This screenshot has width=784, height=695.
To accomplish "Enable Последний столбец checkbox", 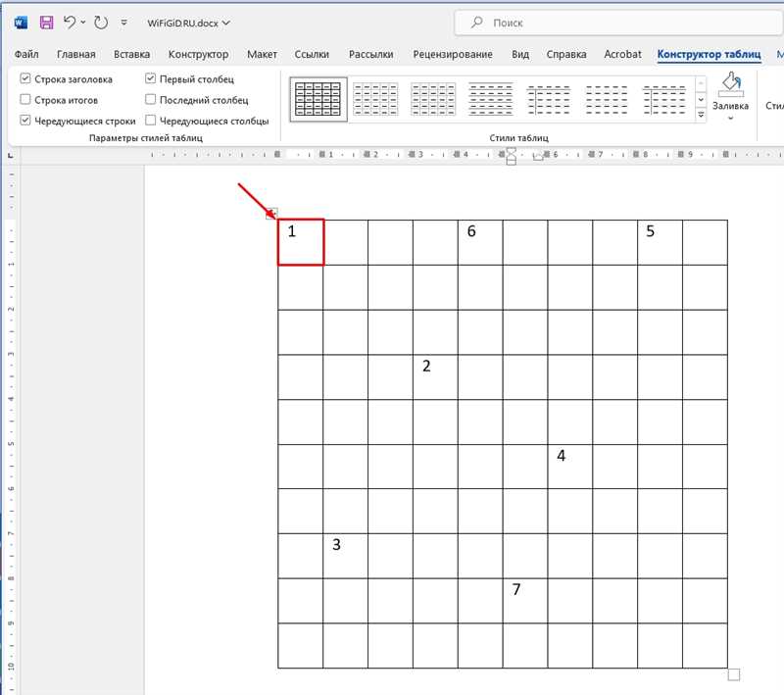I will point(151,100).
